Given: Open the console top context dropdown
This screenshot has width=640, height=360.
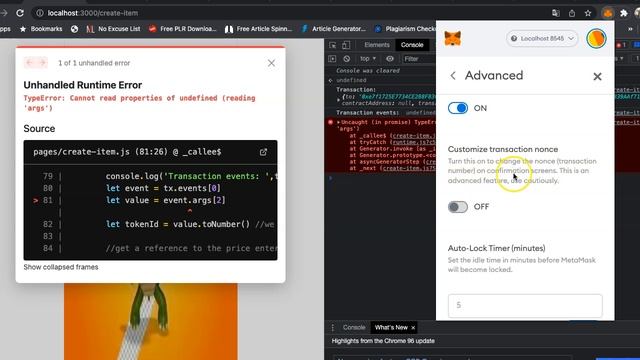Looking at the screenshot, I should [x=368, y=59].
